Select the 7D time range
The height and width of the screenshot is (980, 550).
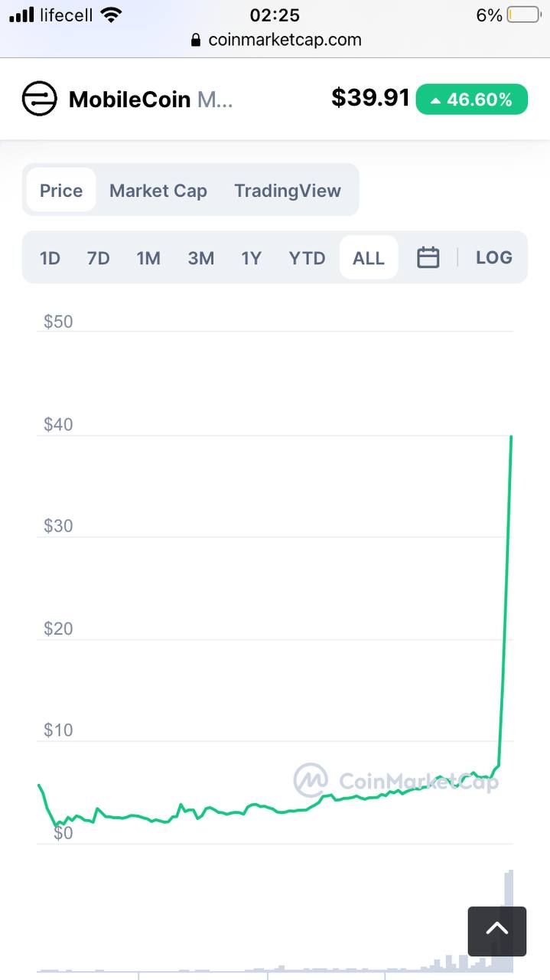click(98, 258)
